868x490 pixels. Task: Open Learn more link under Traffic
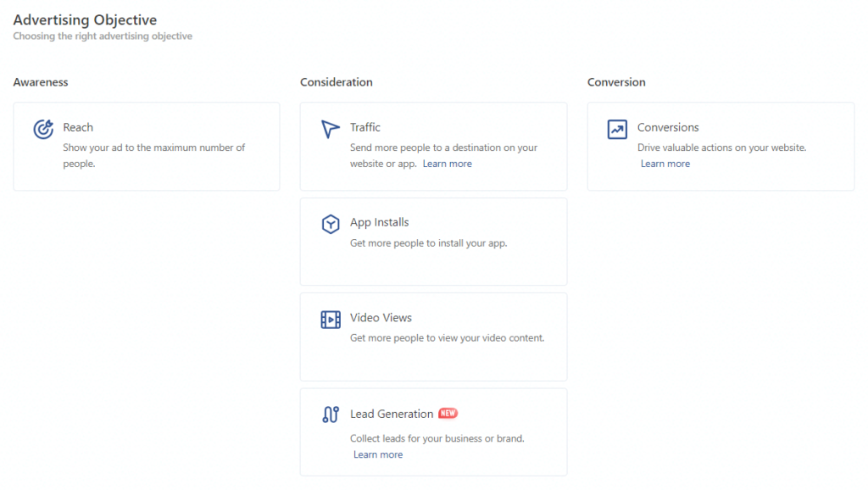click(x=447, y=164)
